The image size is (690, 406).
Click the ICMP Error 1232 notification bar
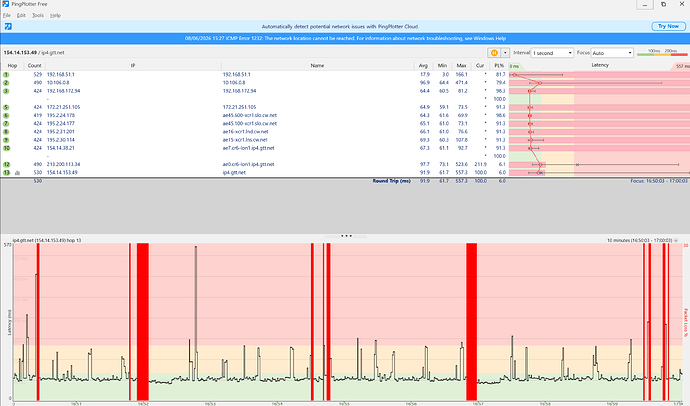click(x=345, y=38)
